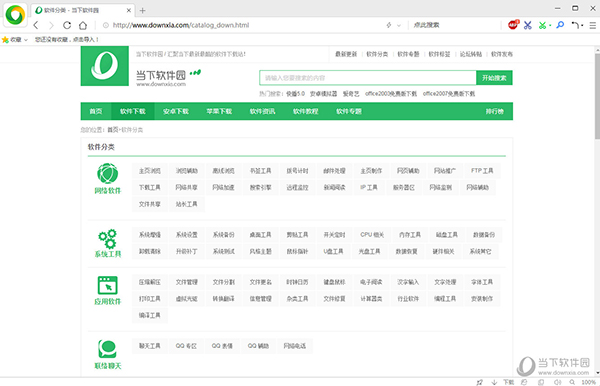Open the 压缩解压 category
The image size is (600, 386).
150,282
